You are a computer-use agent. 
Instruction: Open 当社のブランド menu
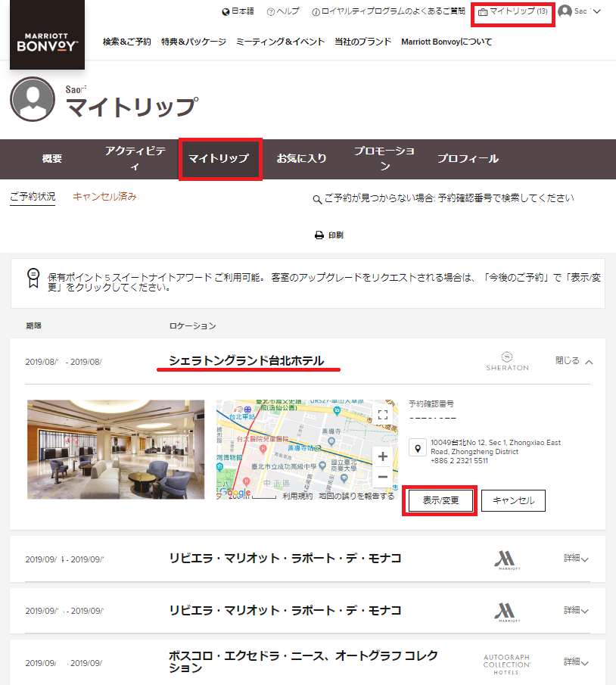(x=363, y=42)
